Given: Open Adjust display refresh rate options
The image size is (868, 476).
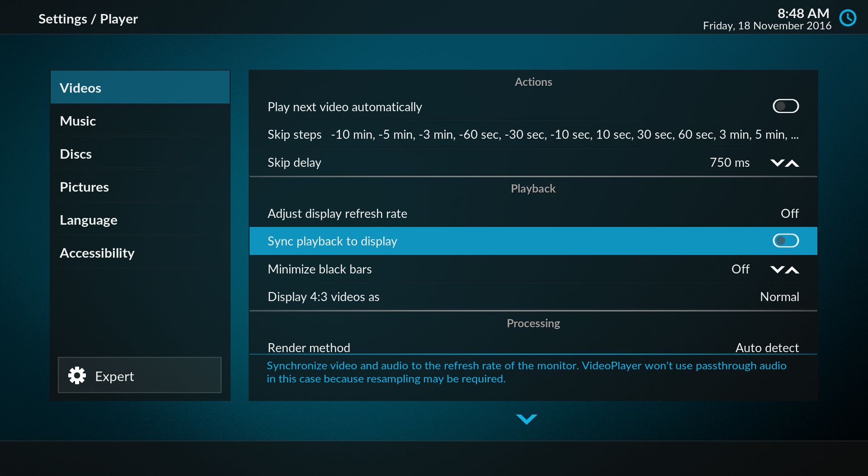Looking at the screenshot, I should click(x=533, y=213).
